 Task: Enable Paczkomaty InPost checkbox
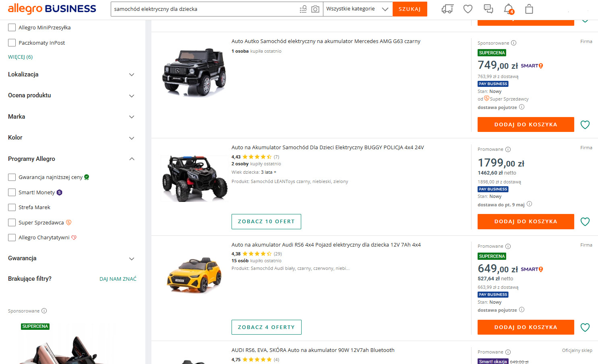coord(12,43)
